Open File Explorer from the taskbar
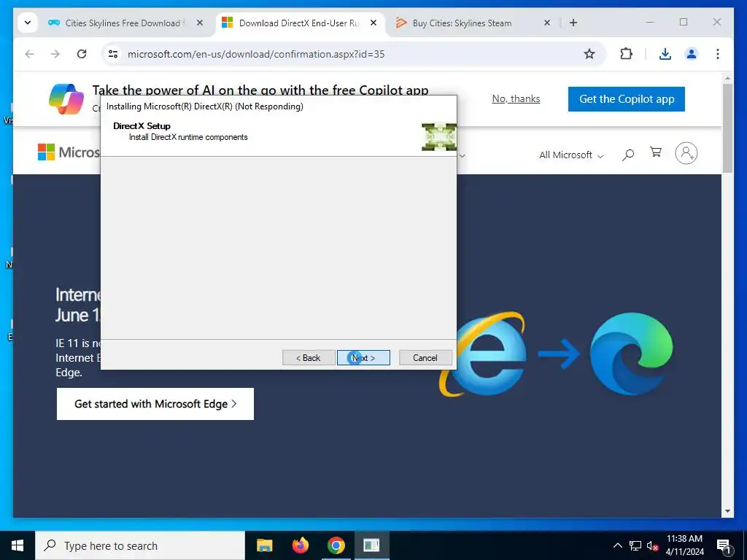The width and height of the screenshot is (747, 560). [264, 545]
